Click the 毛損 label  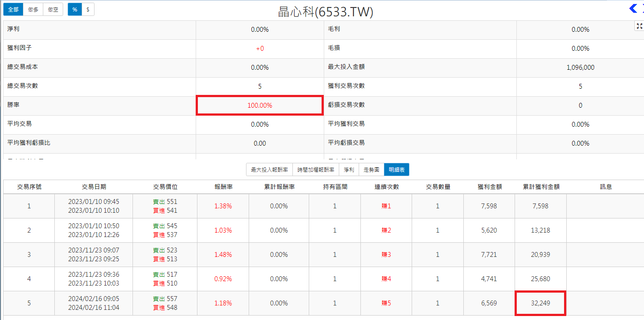click(x=334, y=48)
